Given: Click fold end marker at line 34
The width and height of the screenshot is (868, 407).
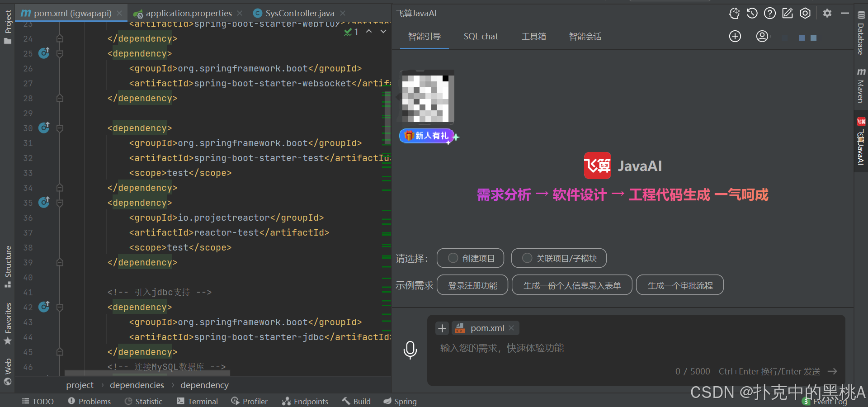Looking at the screenshot, I should tap(60, 188).
